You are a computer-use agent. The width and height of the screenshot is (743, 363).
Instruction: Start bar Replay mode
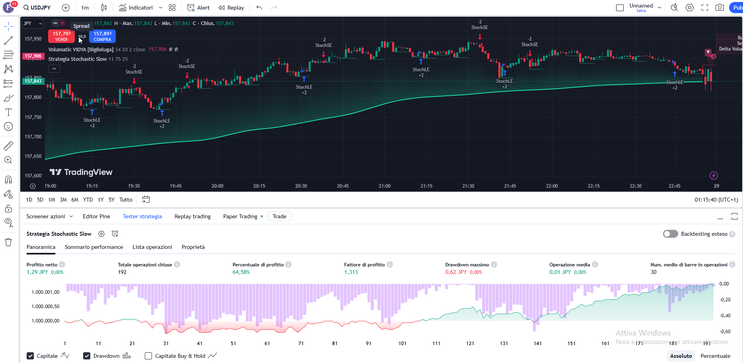click(231, 8)
